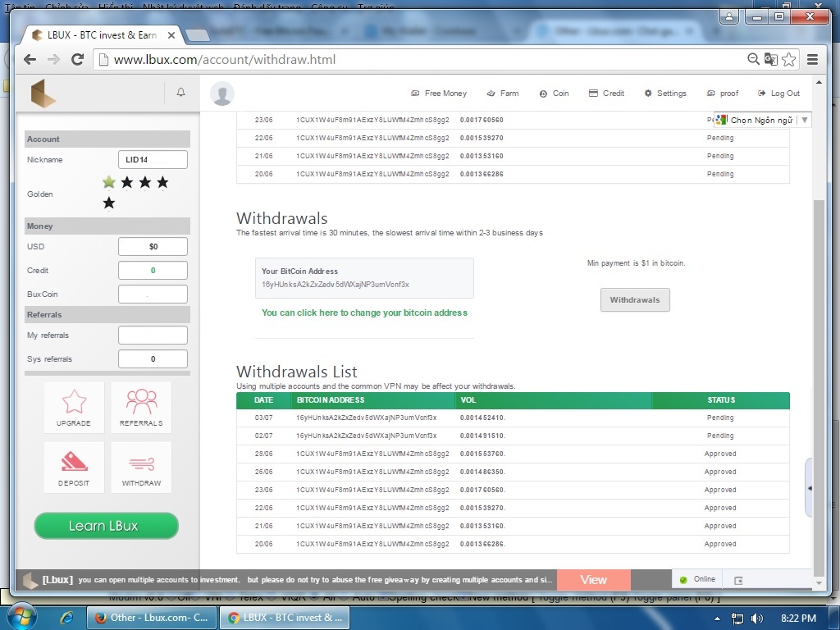Viewport: 840px width, 630px height.
Task: Click the translate page icon in address bar
Action: [771, 59]
